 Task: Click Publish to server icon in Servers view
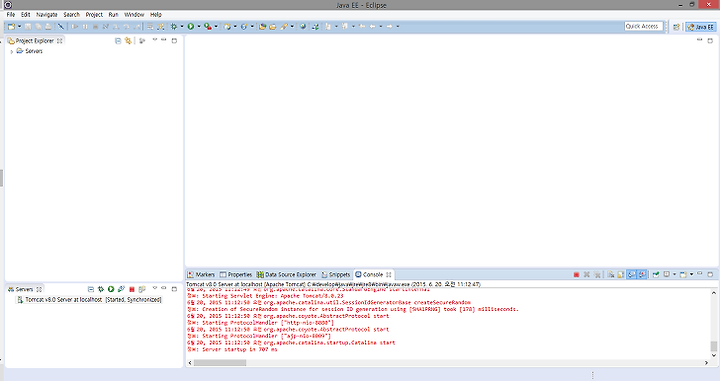point(142,289)
